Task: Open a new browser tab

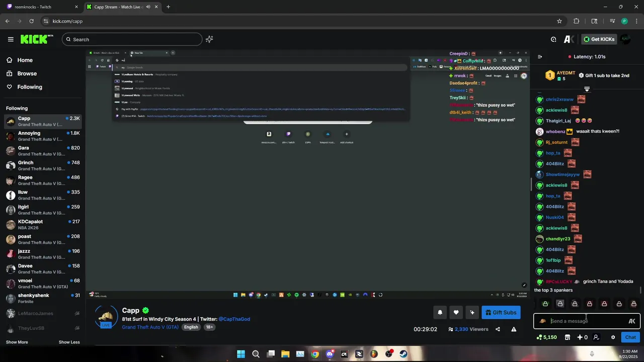Action: pos(168,7)
